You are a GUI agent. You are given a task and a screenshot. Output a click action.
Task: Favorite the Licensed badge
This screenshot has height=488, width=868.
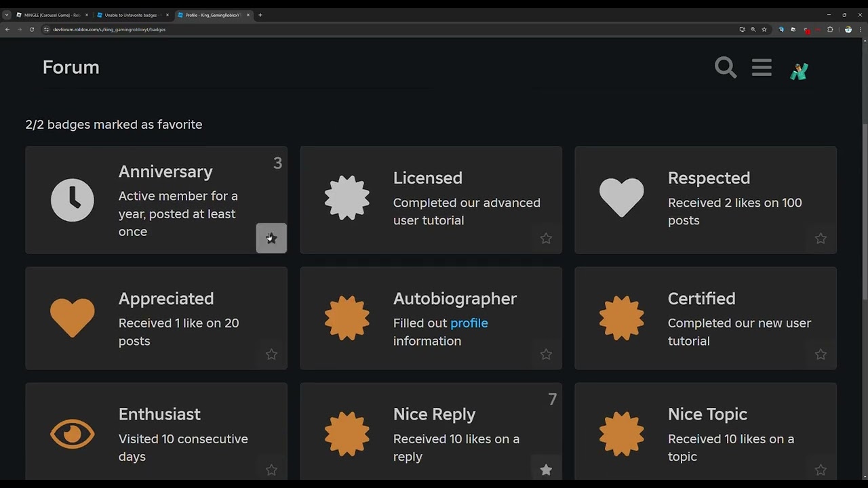click(x=546, y=239)
